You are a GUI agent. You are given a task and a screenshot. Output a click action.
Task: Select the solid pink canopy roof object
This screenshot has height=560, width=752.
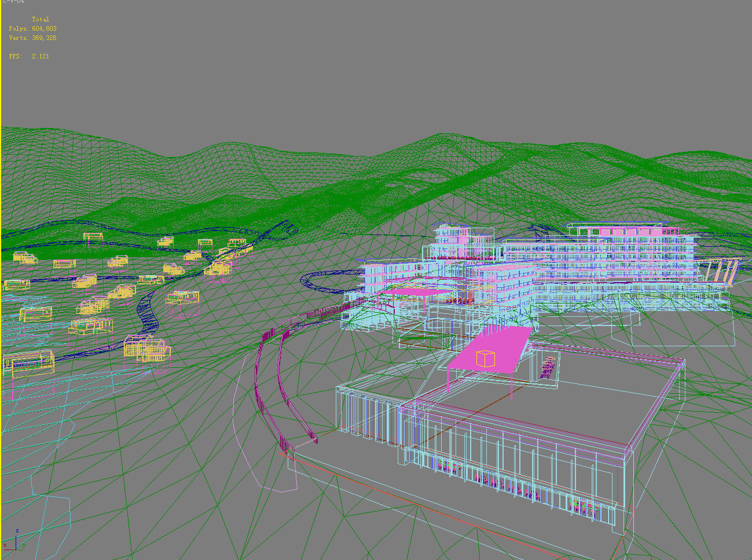click(x=490, y=348)
